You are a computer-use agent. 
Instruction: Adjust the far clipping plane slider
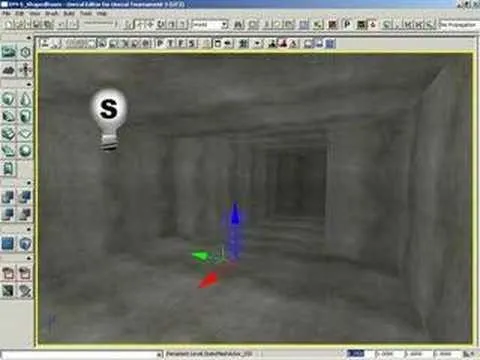pyautogui.click(x=100, y=24)
